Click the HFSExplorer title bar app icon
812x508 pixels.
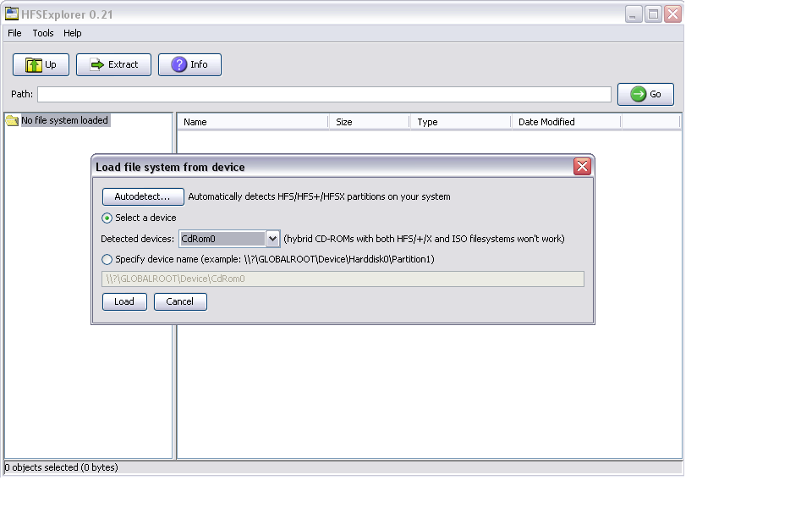pos(11,14)
